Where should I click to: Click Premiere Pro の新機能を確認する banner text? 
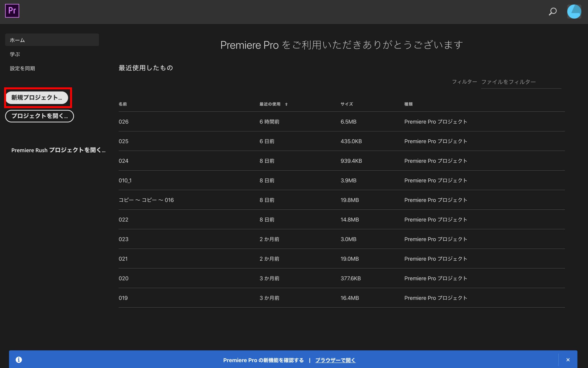pyautogui.click(x=263, y=360)
